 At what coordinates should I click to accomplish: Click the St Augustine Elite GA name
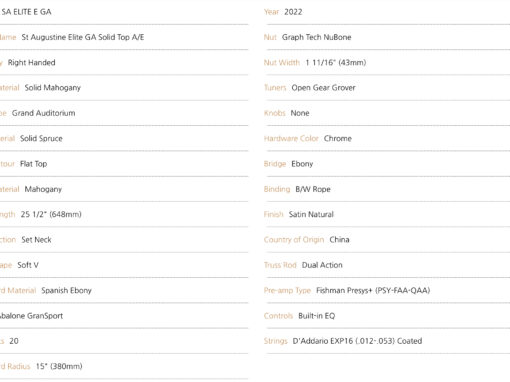click(83, 37)
